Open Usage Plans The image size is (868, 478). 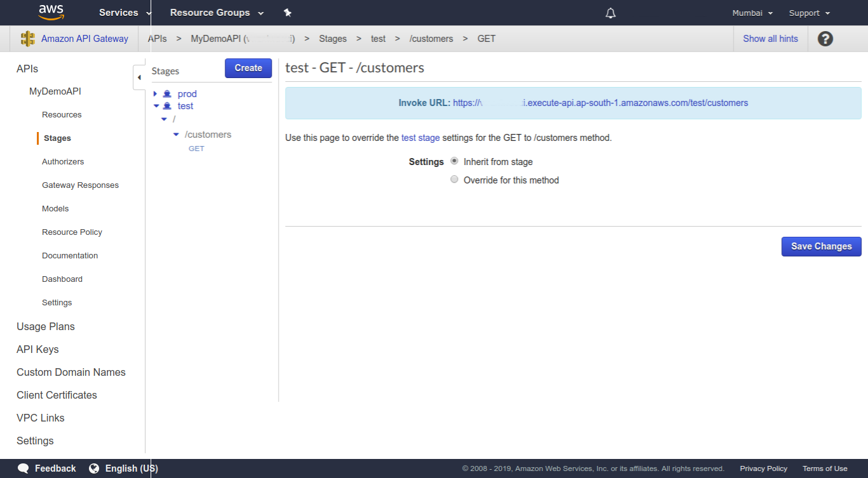coord(46,326)
